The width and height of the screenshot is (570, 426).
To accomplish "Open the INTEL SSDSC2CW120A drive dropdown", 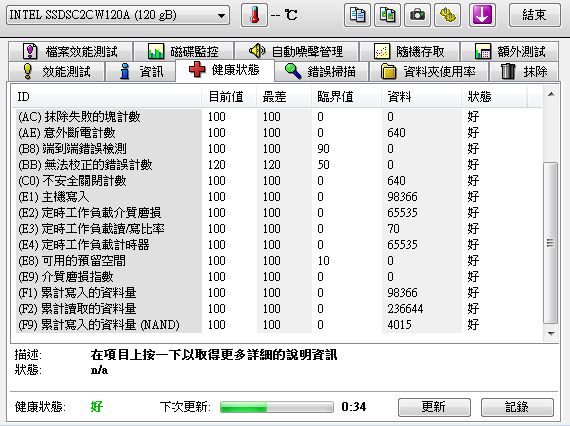I will point(118,15).
